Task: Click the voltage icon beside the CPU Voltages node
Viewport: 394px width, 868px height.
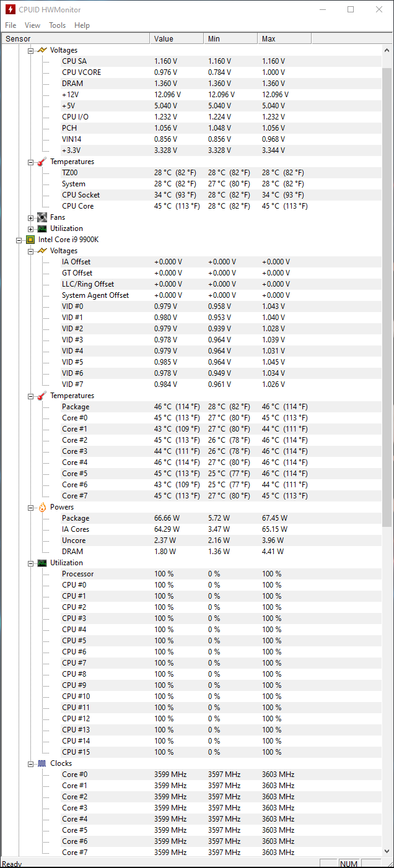Action: pos(42,251)
